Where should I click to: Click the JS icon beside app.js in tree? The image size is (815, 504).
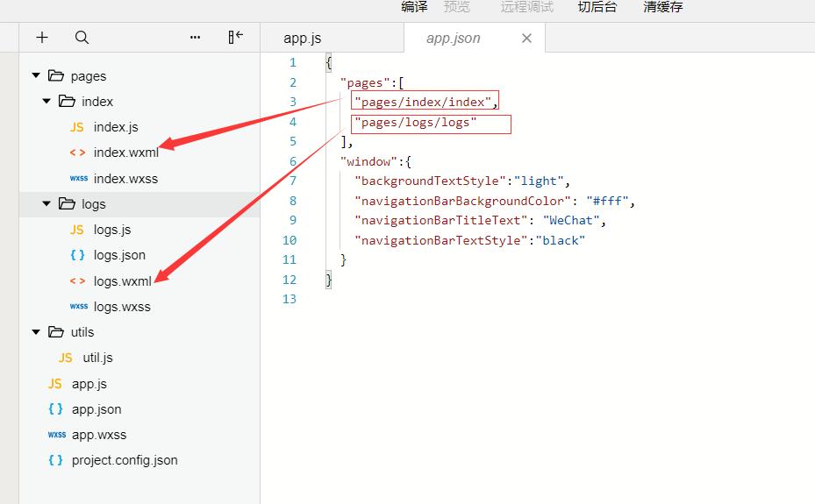[x=54, y=384]
